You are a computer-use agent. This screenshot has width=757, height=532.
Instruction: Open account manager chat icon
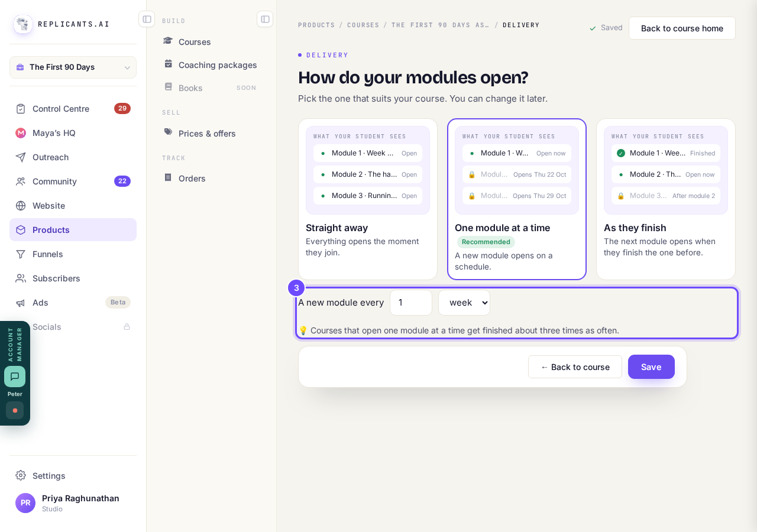[x=15, y=377]
